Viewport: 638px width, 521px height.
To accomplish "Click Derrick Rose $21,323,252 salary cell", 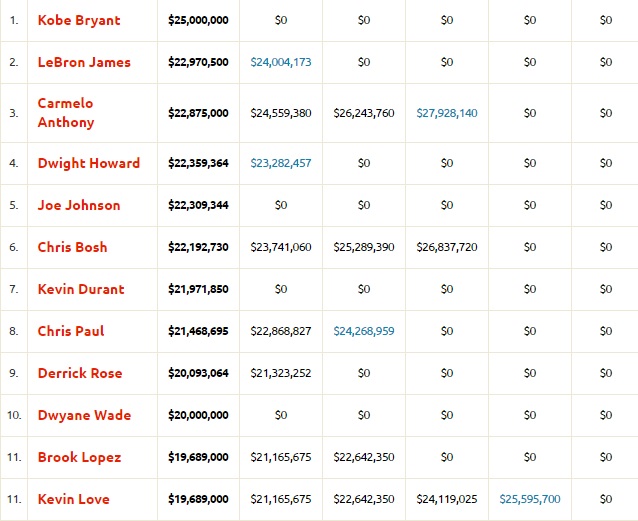I will (281, 373).
